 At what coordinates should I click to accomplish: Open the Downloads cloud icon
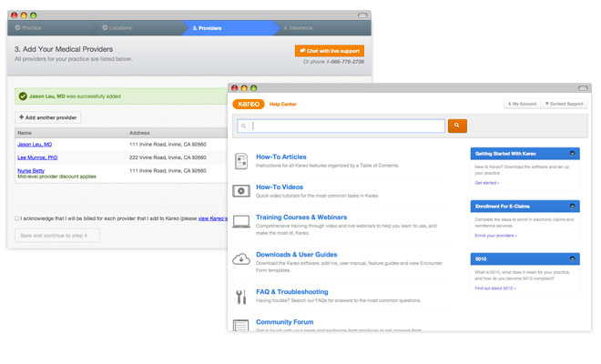[x=241, y=259]
